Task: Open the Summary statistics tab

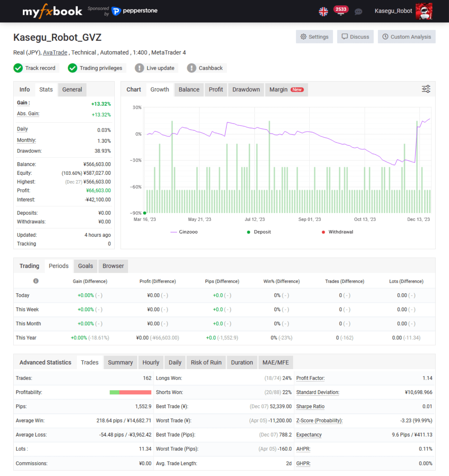Action: 120,363
